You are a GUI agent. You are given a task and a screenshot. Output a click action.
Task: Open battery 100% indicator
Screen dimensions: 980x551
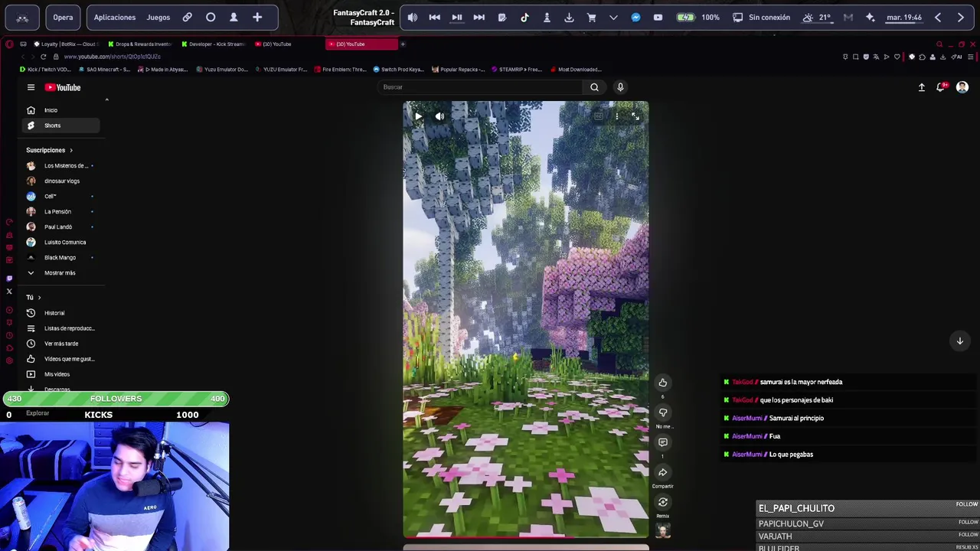pyautogui.click(x=698, y=17)
